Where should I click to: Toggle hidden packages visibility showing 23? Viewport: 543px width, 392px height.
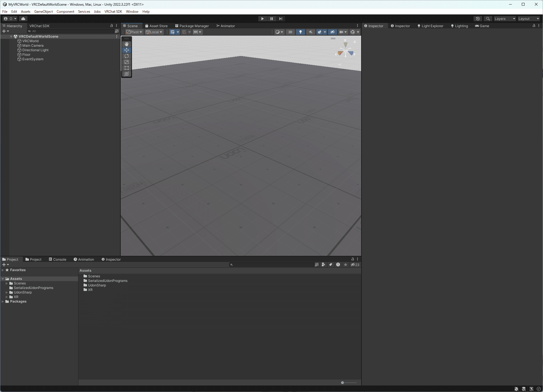pos(355,265)
